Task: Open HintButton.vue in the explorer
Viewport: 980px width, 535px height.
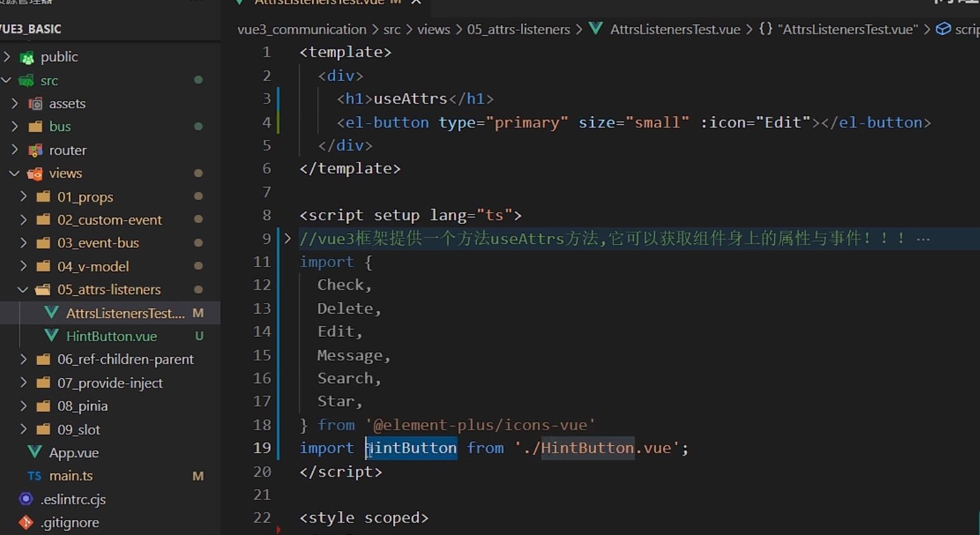Action: click(x=112, y=336)
